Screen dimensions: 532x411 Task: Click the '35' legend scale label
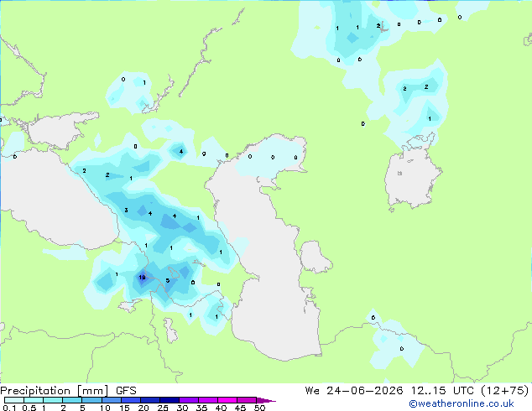click(x=201, y=408)
